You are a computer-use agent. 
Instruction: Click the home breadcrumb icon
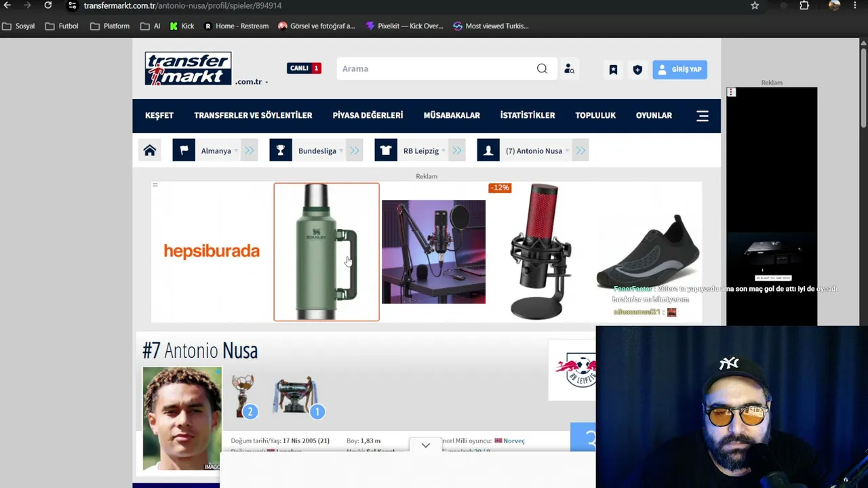coord(150,150)
